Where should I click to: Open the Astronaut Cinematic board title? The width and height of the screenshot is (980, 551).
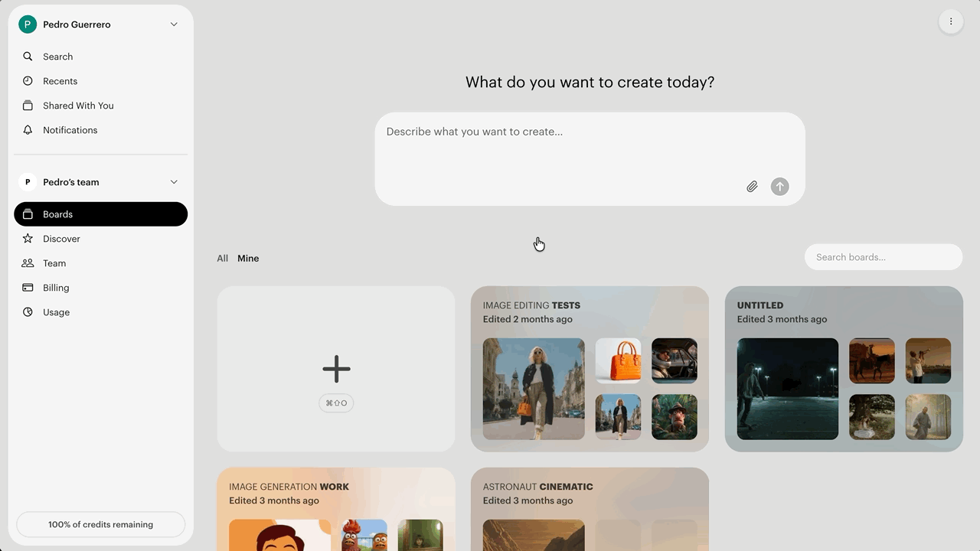point(538,487)
